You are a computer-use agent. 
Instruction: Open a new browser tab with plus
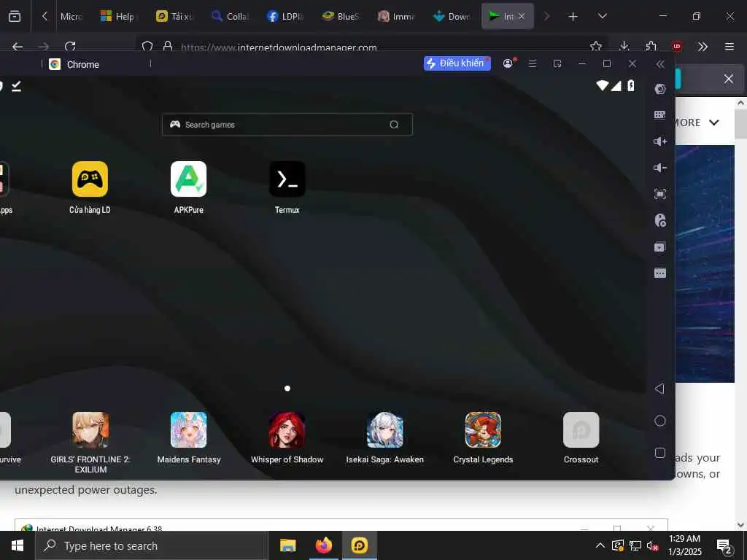tap(573, 17)
